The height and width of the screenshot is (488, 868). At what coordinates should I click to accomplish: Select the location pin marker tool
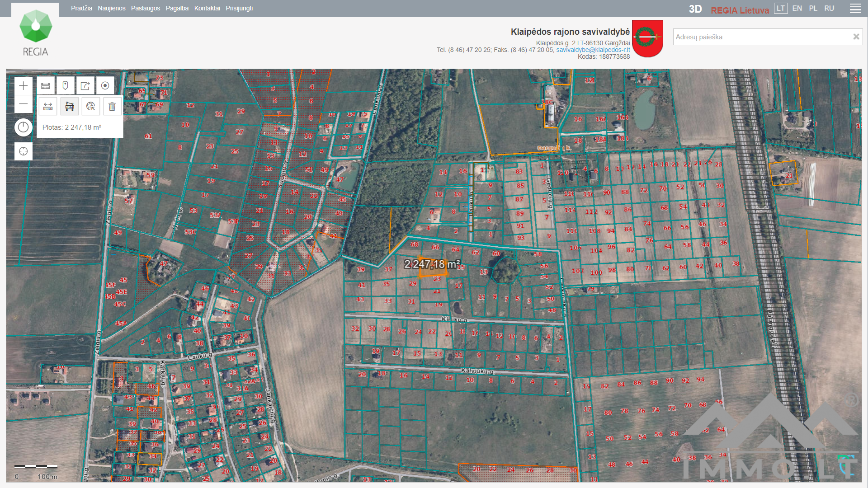66,86
